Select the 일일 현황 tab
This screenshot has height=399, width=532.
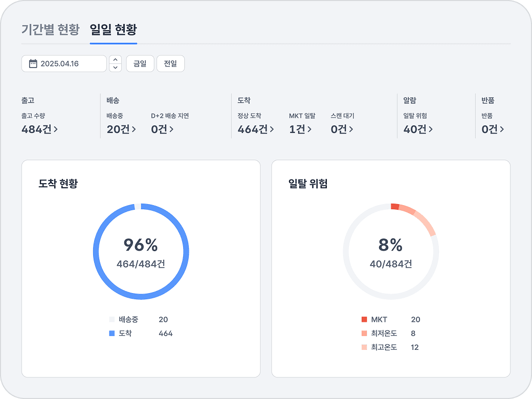pyautogui.click(x=113, y=29)
